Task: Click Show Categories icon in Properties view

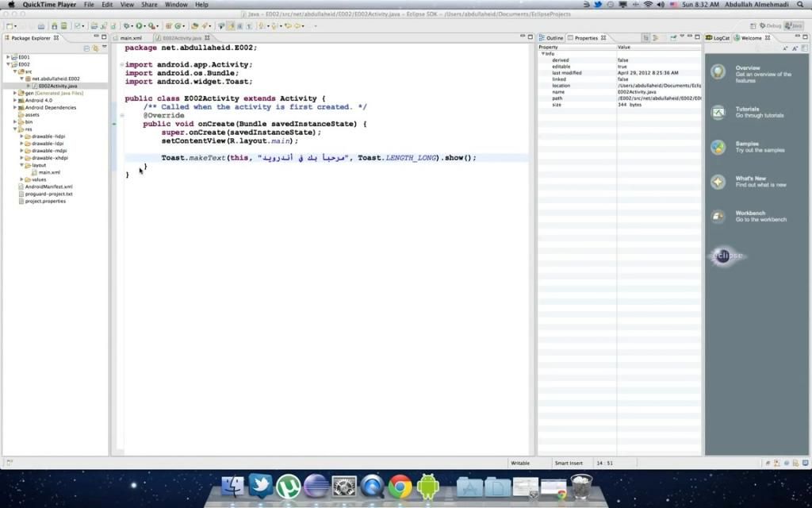Action: click(x=645, y=38)
